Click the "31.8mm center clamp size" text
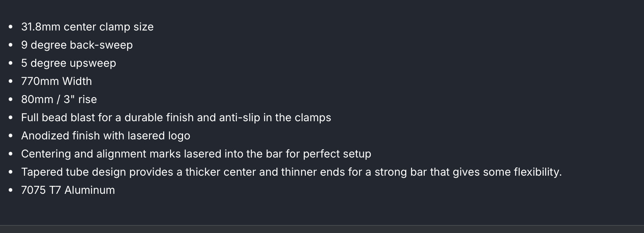This screenshot has width=644, height=233. pyautogui.click(x=87, y=27)
